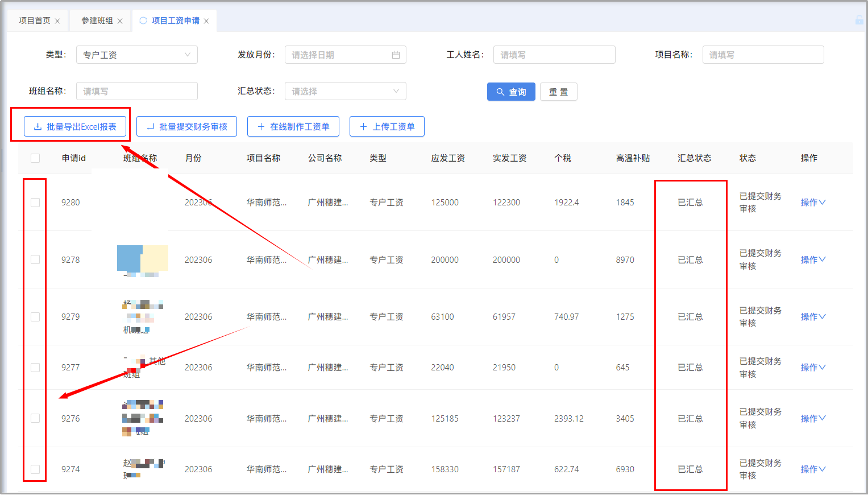
Task: Run the search with 查询 button
Action: tap(510, 92)
